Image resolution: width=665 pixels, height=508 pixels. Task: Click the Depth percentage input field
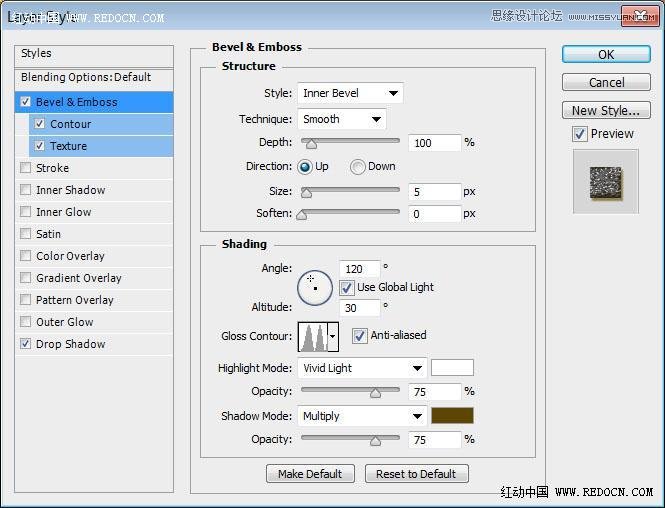click(x=434, y=143)
